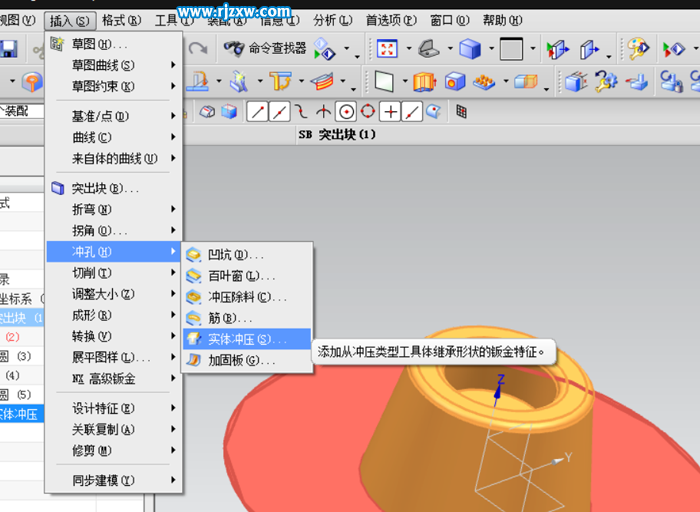Viewport: 700px width, 512px height.
Task: Choose 百叶窗 louver from punch submenu
Action: 240,276
